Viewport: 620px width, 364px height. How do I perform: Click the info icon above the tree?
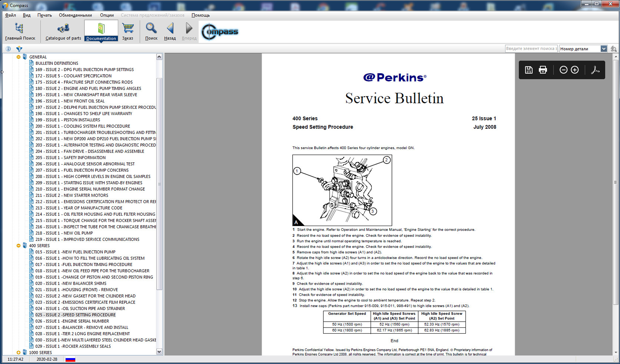(x=8, y=49)
